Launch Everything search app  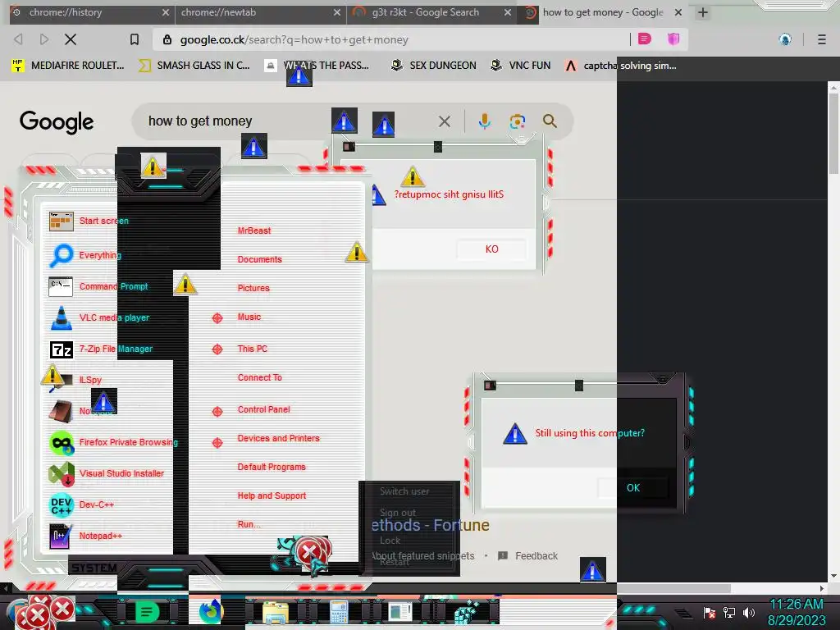(85, 255)
